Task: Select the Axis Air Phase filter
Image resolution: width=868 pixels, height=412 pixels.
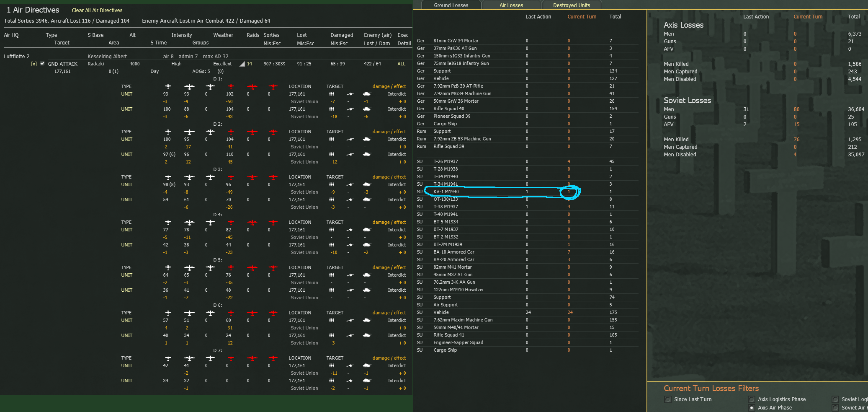Action: pos(752,408)
